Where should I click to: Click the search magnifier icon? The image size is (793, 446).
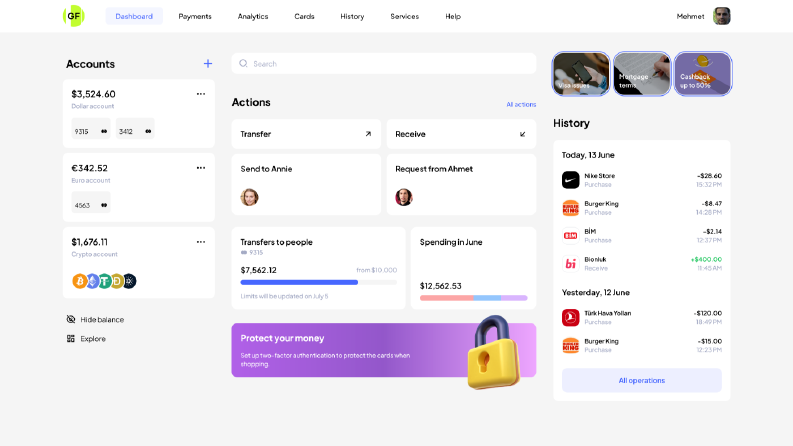coord(243,64)
